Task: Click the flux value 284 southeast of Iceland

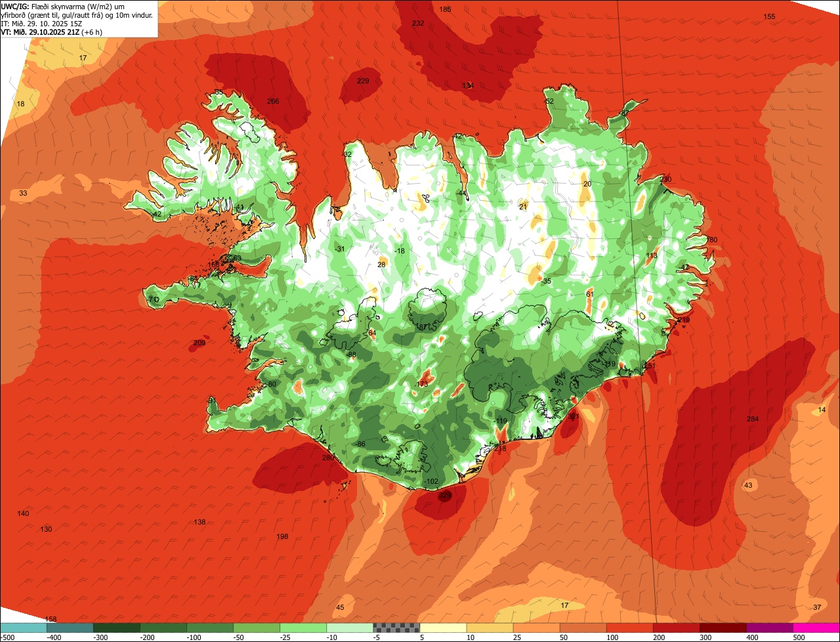Action: (752, 419)
